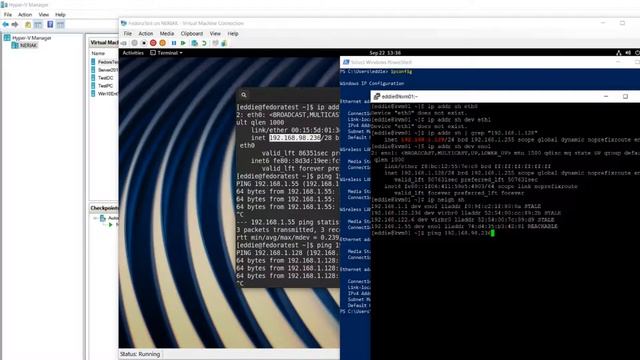The image size is (640, 360).
Task: Open File menu in Virtual Machine Connection
Action: [128, 33]
